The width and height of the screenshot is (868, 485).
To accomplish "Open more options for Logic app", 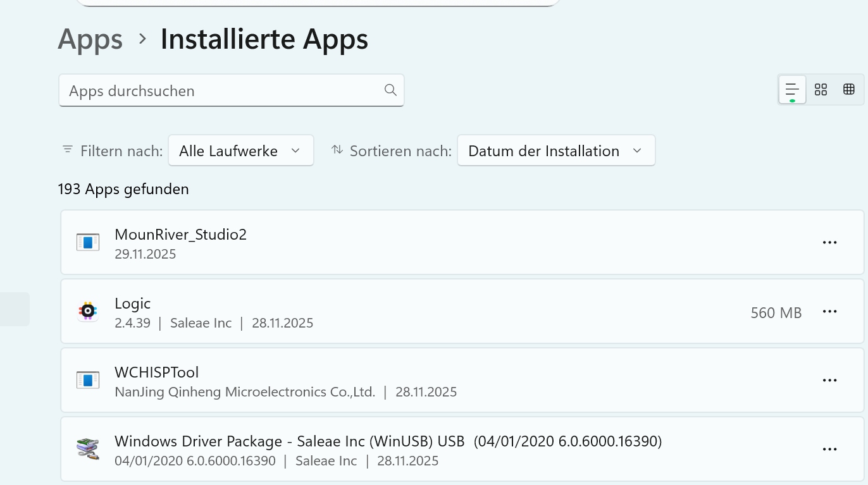I will pos(829,312).
